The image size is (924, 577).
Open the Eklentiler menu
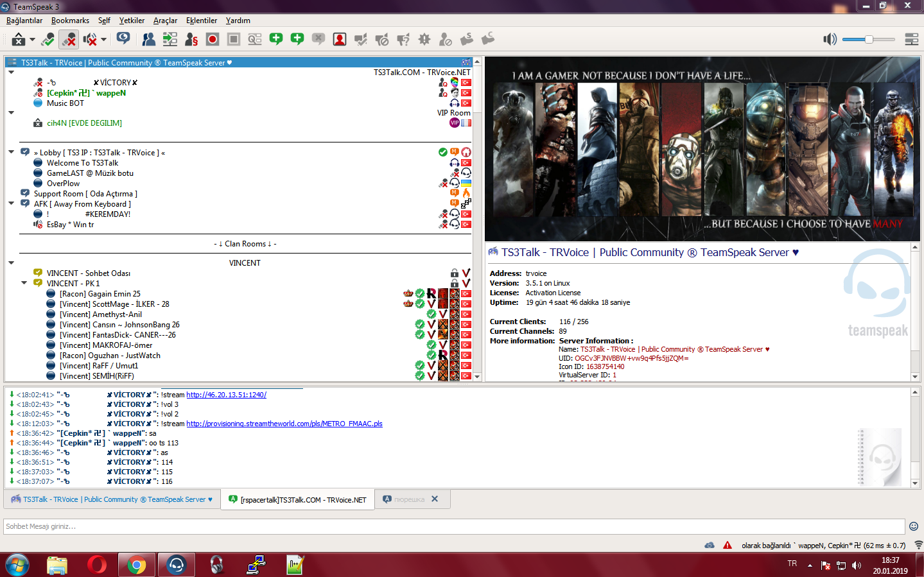click(202, 21)
